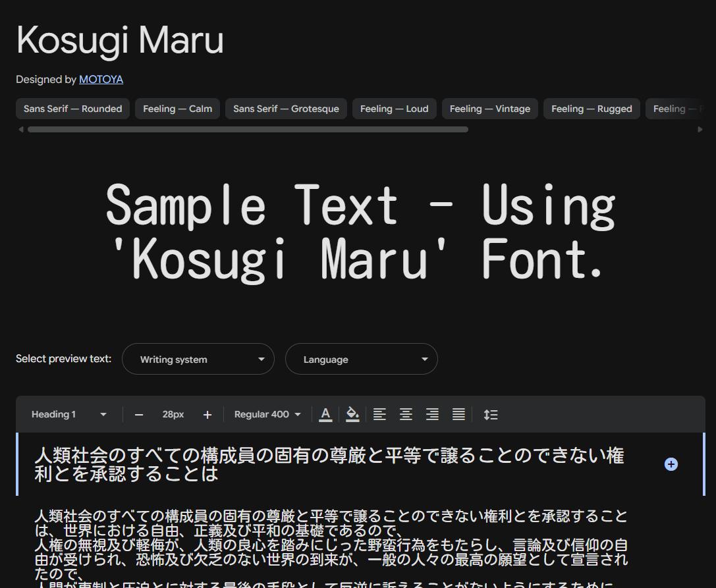The width and height of the screenshot is (716, 588).
Task: Select the Feeling — Rugged tag
Action: (592, 109)
